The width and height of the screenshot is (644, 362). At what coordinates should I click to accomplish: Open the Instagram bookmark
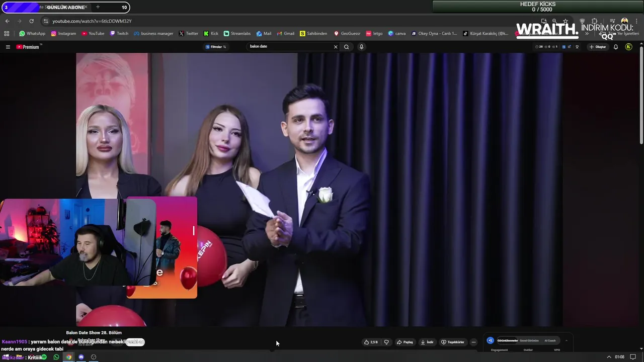pos(63,34)
